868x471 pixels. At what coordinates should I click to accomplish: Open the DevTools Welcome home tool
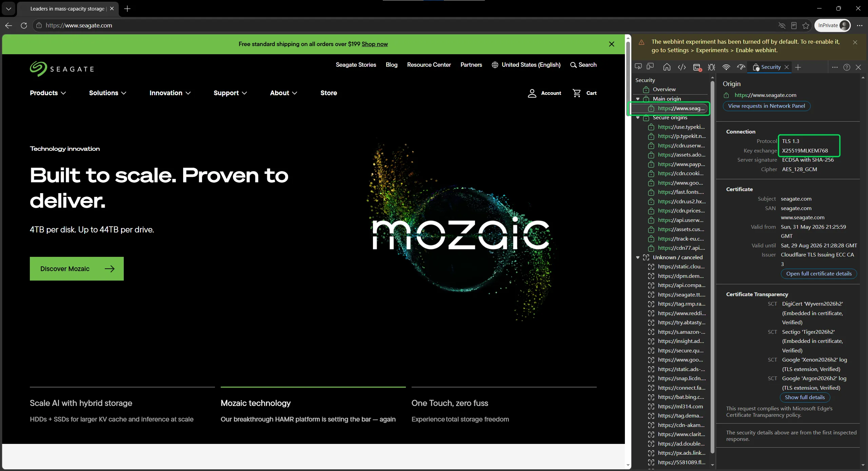667,67
